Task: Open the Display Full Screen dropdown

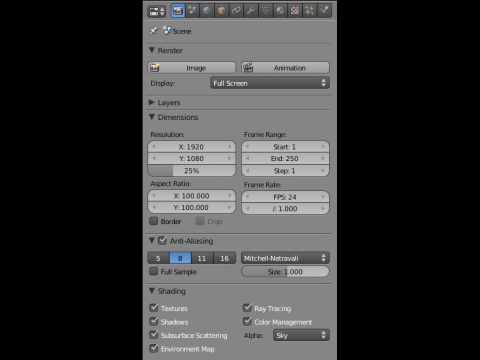Action: 270,83
